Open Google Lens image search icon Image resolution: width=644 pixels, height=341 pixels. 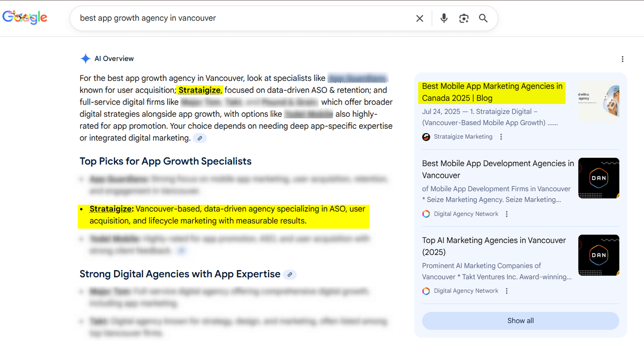(x=464, y=18)
